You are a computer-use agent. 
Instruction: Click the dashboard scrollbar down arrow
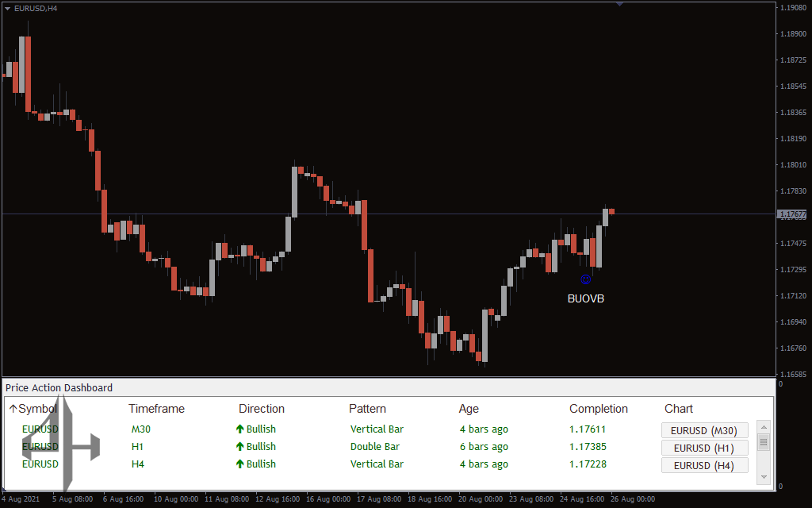click(764, 477)
